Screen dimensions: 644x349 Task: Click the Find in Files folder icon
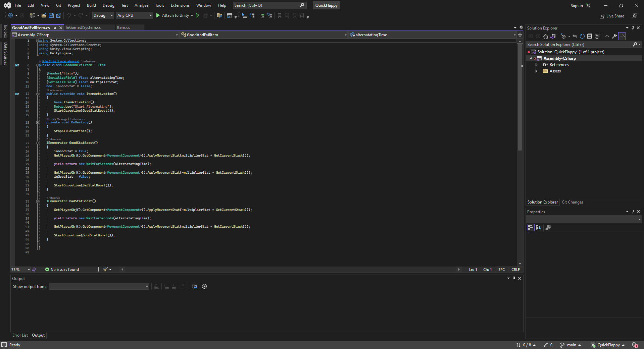(219, 15)
